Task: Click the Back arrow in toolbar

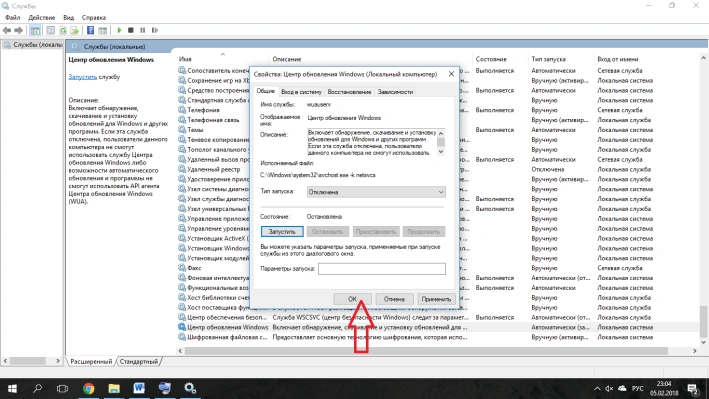Action: coord(7,30)
